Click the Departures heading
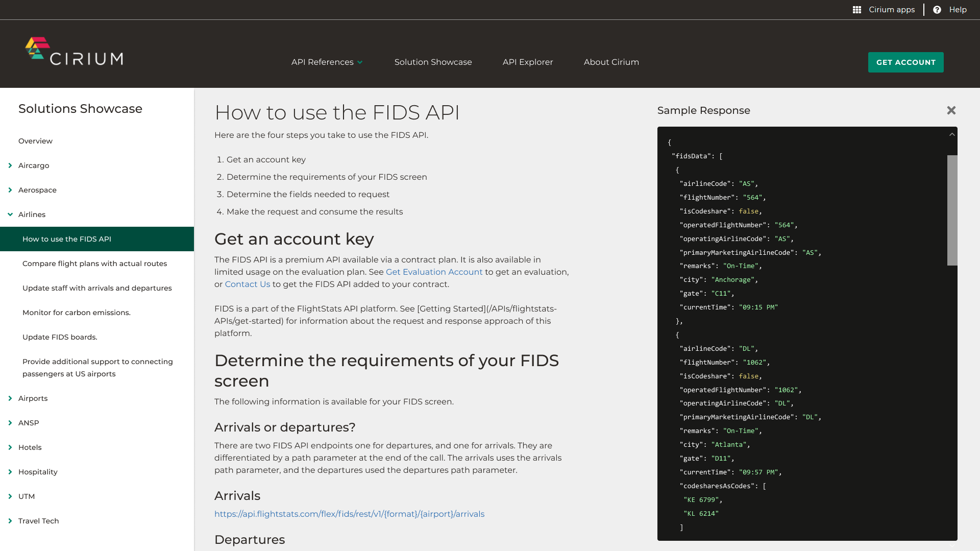Viewport: 980px width, 551px height. (x=250, y=540)
